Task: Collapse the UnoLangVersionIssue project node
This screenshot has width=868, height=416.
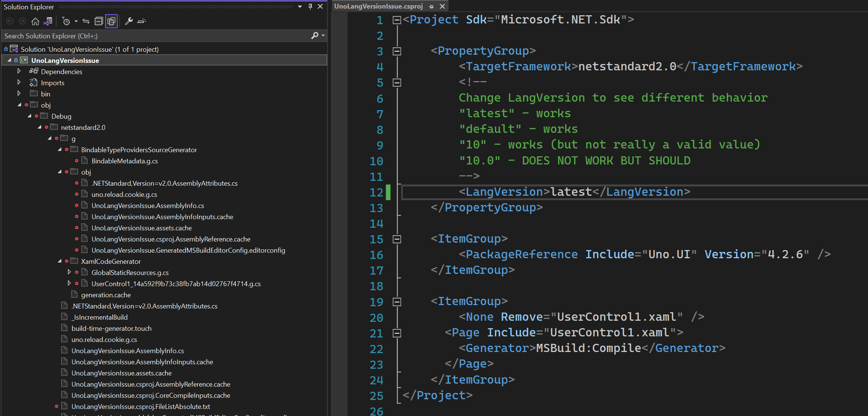Action: (x=9, y=60)
